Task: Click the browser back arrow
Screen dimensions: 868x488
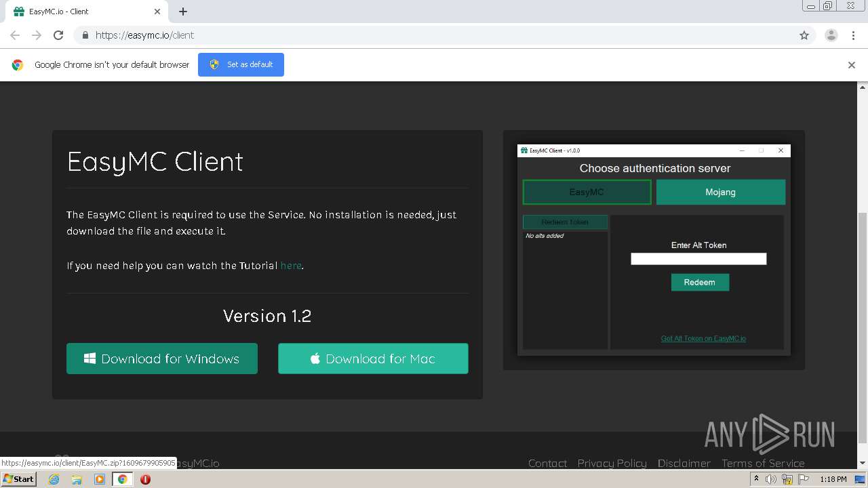Action: 15,35
